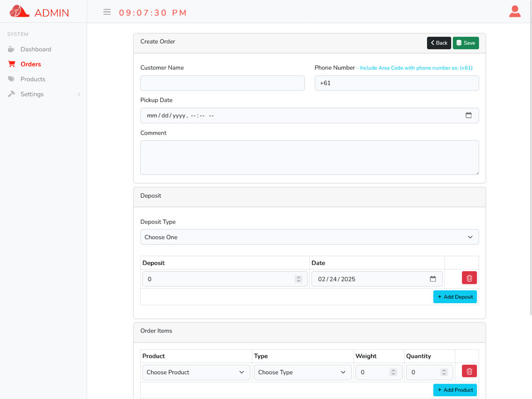532x399 pixels.
Task: Click the Customer Name label
Action: 162,68
